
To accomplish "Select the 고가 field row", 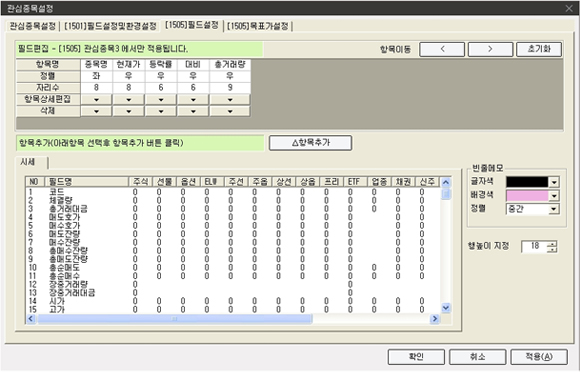I will 233,310.
